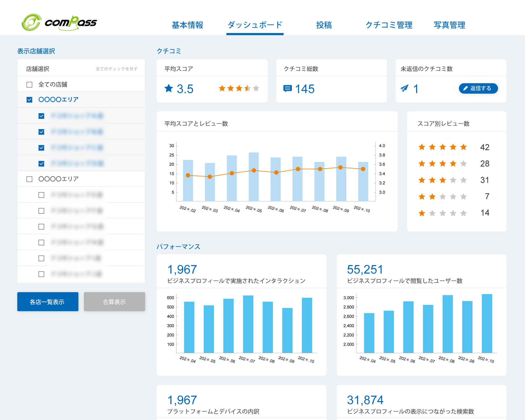525x420 pixels.
Task: Uncheck the first store under the checked area
Action: pos(41,116)
